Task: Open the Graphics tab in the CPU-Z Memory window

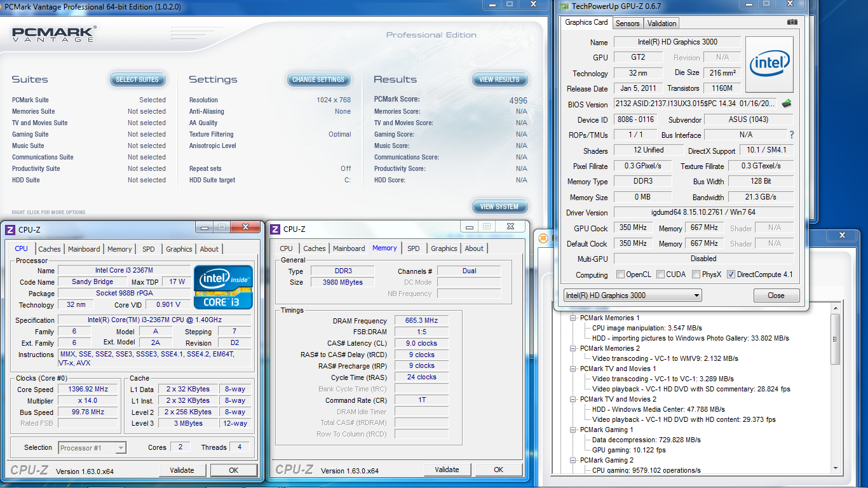Action: [444, 248]
